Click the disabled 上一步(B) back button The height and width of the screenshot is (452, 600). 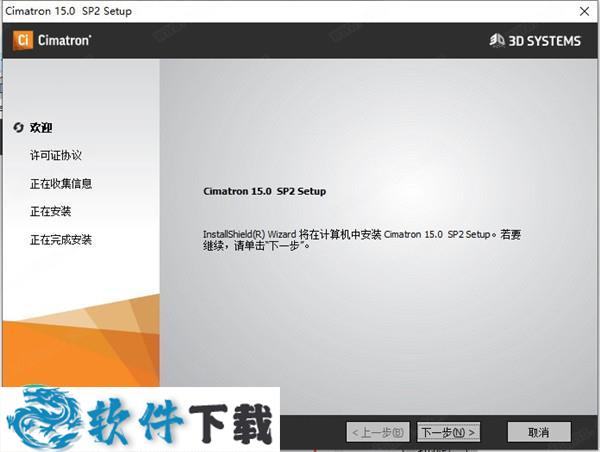[378, 432]
